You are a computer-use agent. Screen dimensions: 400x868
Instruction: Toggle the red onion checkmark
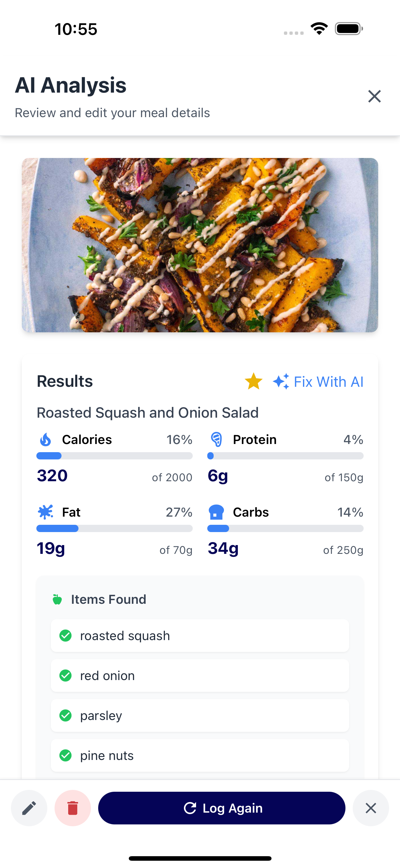coord(65,676)
